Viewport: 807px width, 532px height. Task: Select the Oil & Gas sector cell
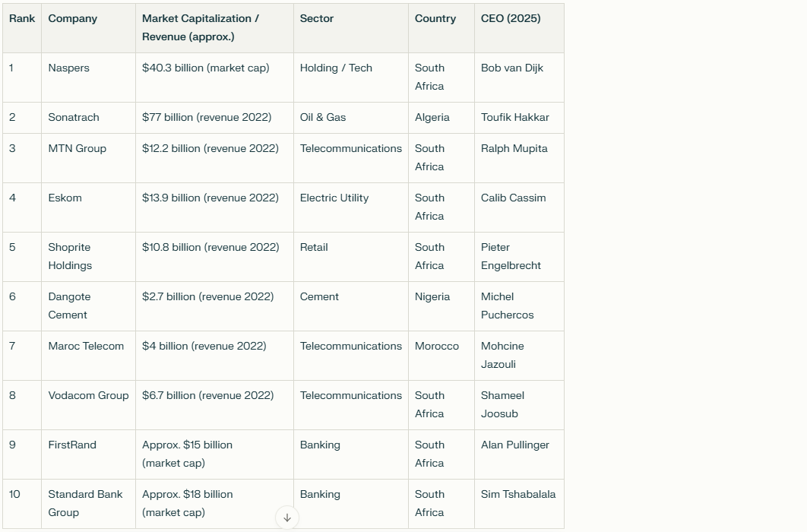tap(323, 118)
